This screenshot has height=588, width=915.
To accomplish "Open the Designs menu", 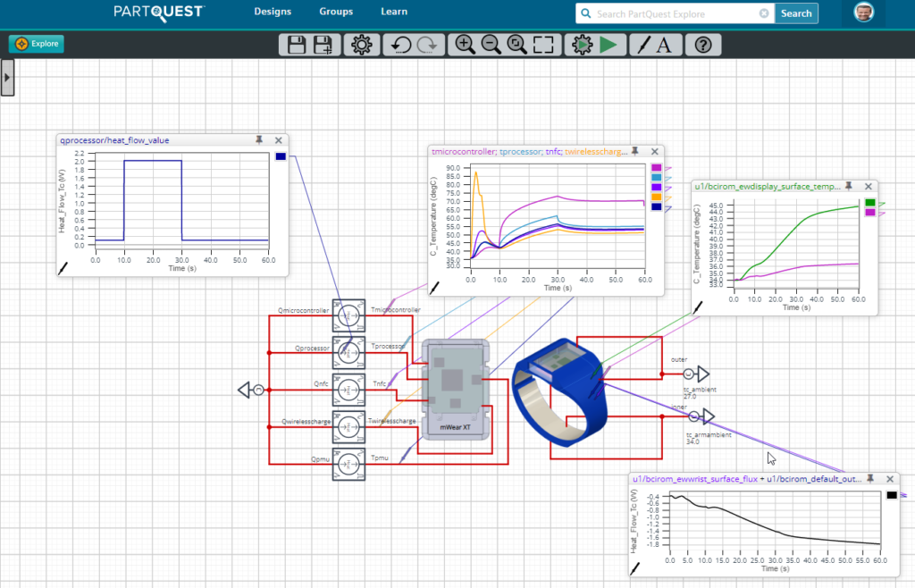I will [273, 12].
